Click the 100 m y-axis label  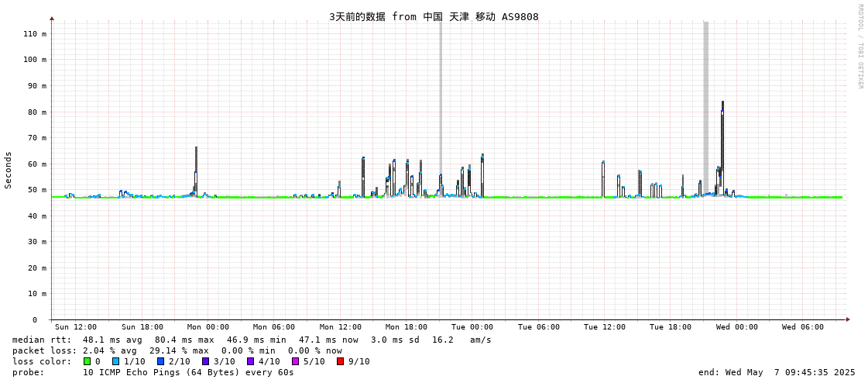[x=36, y=60]
